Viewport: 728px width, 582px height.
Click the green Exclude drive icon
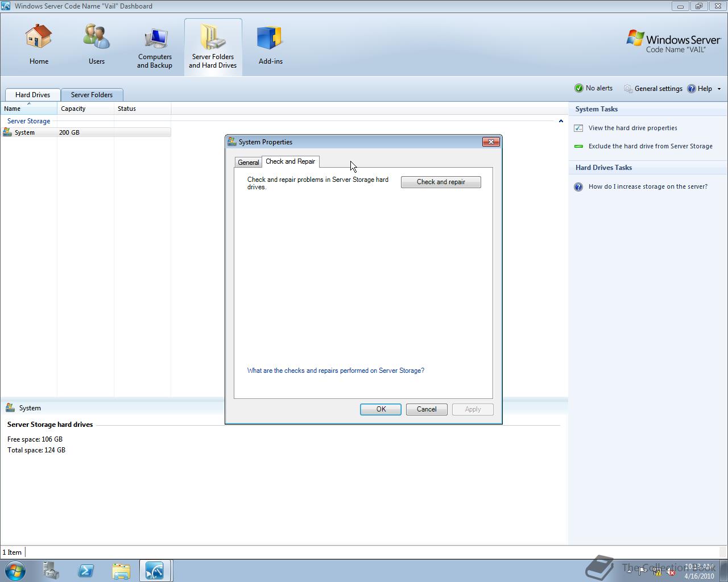(x=578, y=146)
